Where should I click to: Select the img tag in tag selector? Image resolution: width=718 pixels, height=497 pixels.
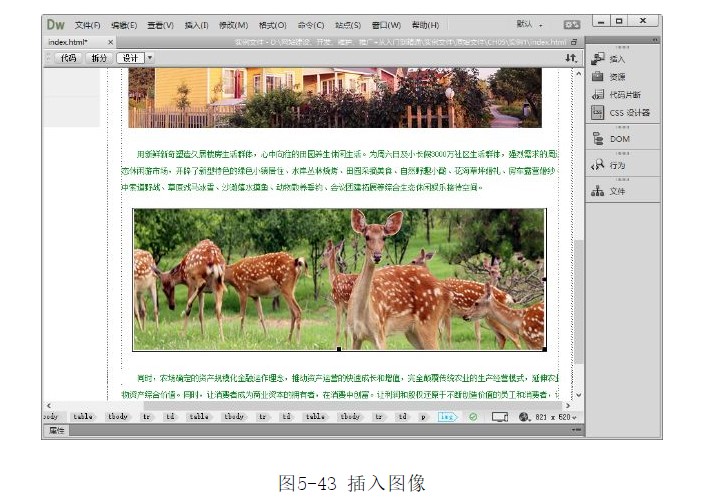447,416
